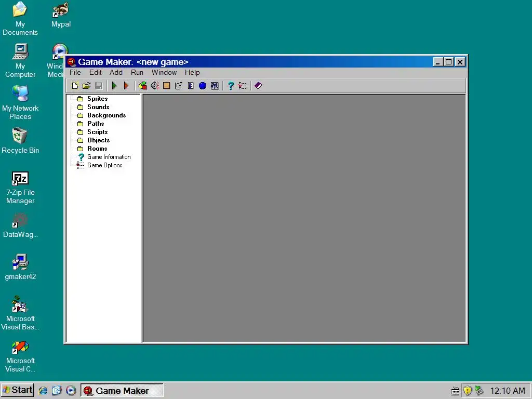532x399 pixels.
Task: Click the keyboard tray icon
Action: click(455, 391)
